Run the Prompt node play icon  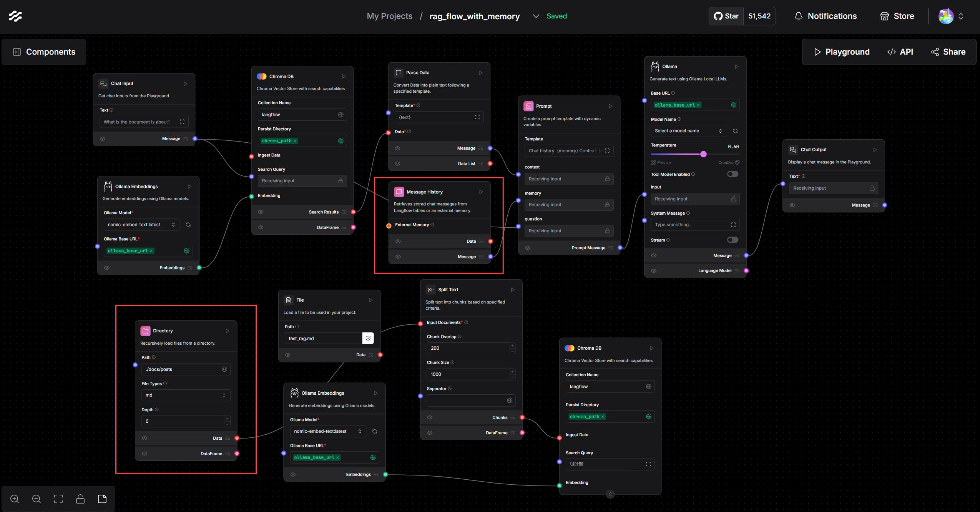coord(610,106)
